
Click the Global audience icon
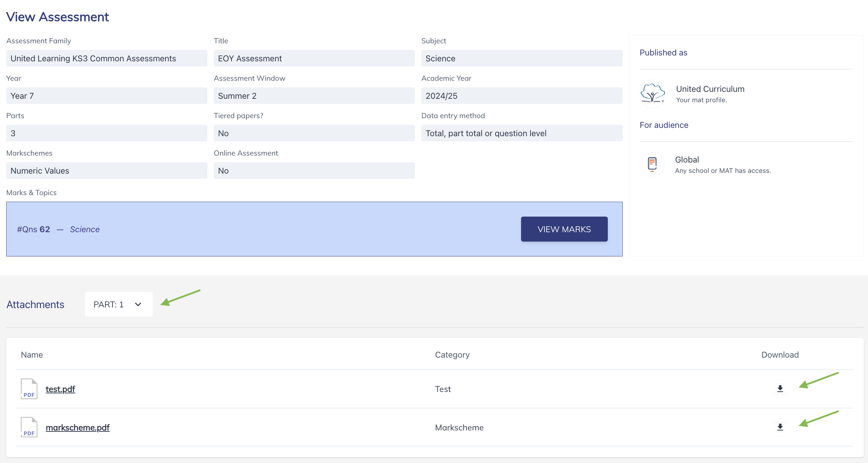[652, 165]
